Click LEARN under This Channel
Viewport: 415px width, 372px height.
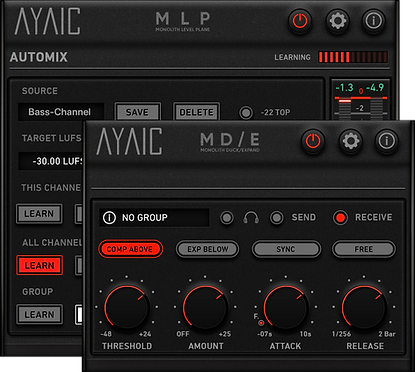39,214
